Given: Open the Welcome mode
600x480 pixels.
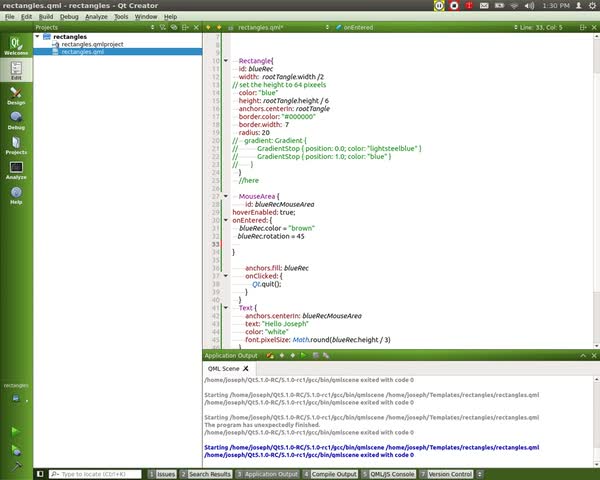Looking at the screenshot, I should click(x=16, y=46).
